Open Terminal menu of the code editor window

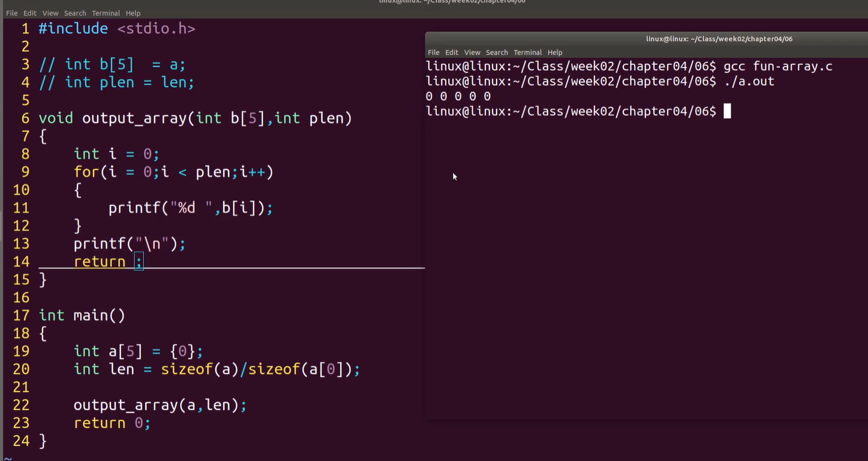pos(106,13)
